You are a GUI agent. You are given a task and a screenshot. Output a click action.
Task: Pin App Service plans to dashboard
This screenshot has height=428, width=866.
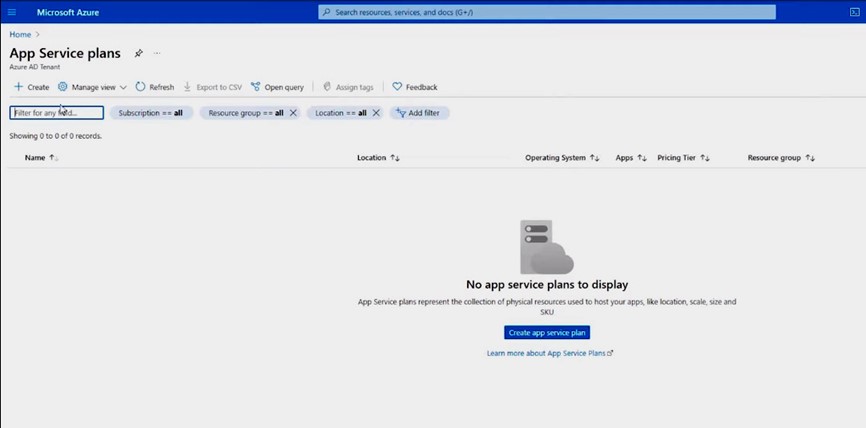coord(139,54)
